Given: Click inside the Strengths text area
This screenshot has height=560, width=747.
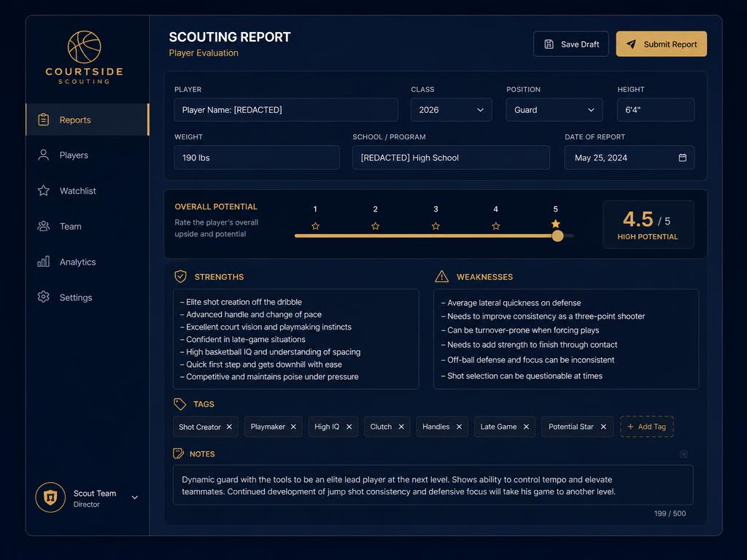Looking at the screenshot, I should 296,339.
